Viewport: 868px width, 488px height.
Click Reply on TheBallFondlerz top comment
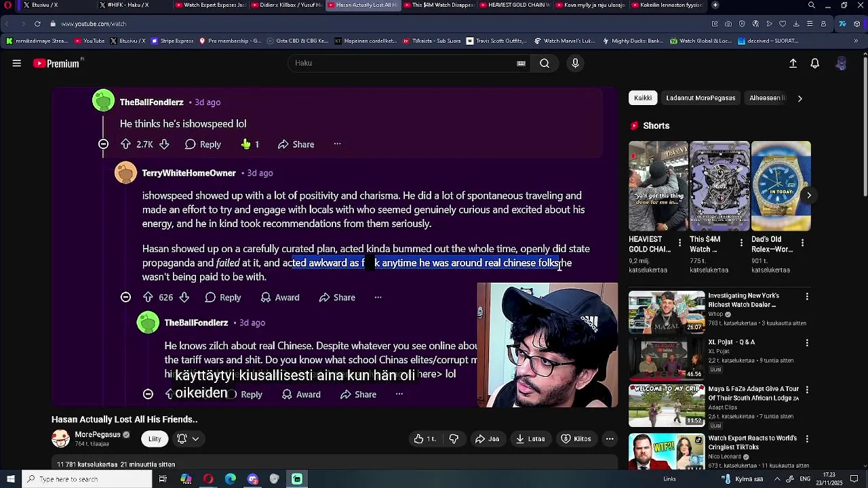[203, 144]
